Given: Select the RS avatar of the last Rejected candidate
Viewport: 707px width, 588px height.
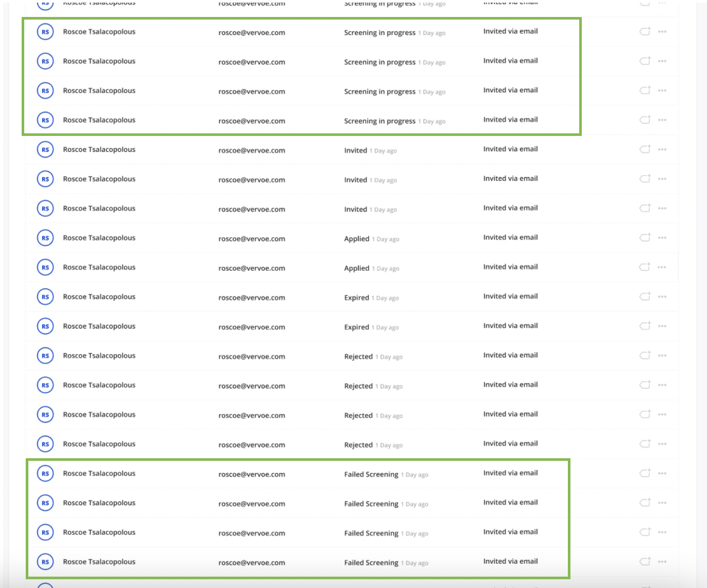Looking at the screenshot, I should point(45,444).
